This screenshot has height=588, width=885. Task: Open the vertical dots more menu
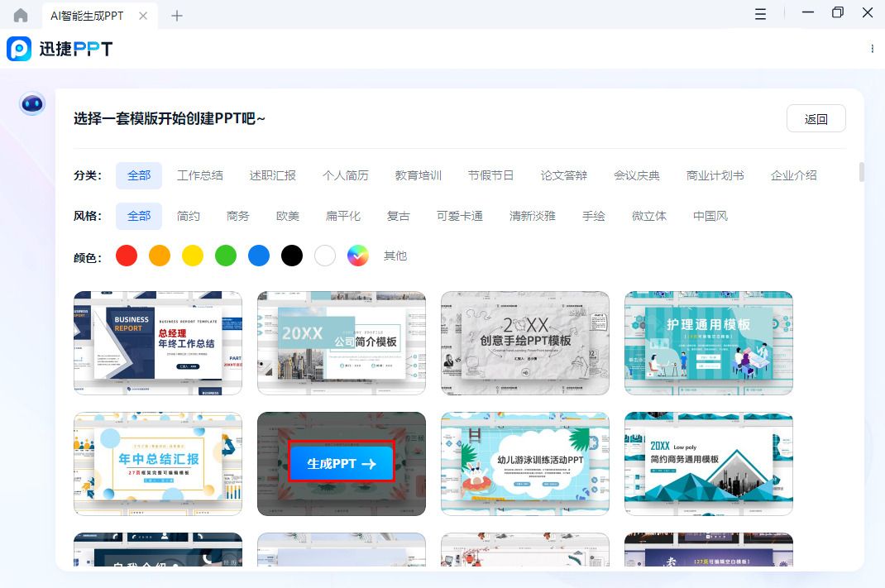[872, 49]
